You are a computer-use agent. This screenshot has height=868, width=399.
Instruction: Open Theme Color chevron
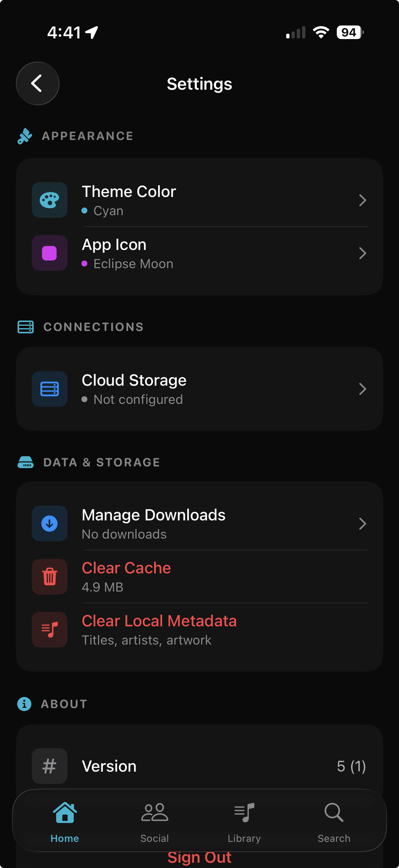coord(362,200)
